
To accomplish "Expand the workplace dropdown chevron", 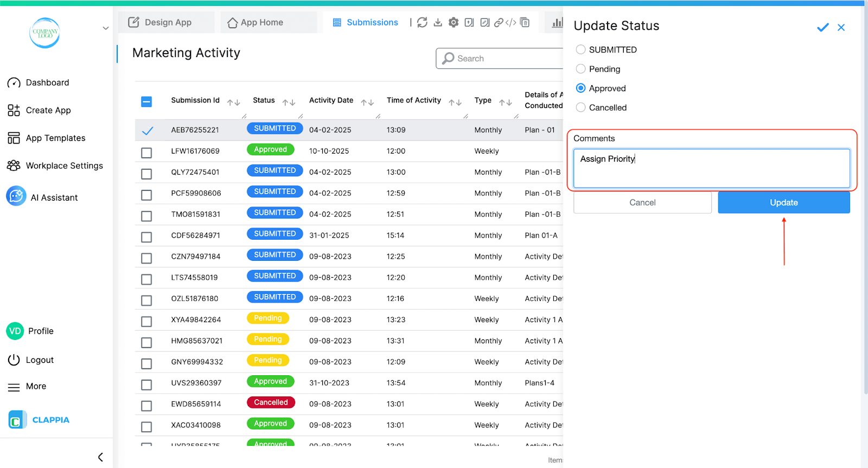I will (x=106, y=28).
